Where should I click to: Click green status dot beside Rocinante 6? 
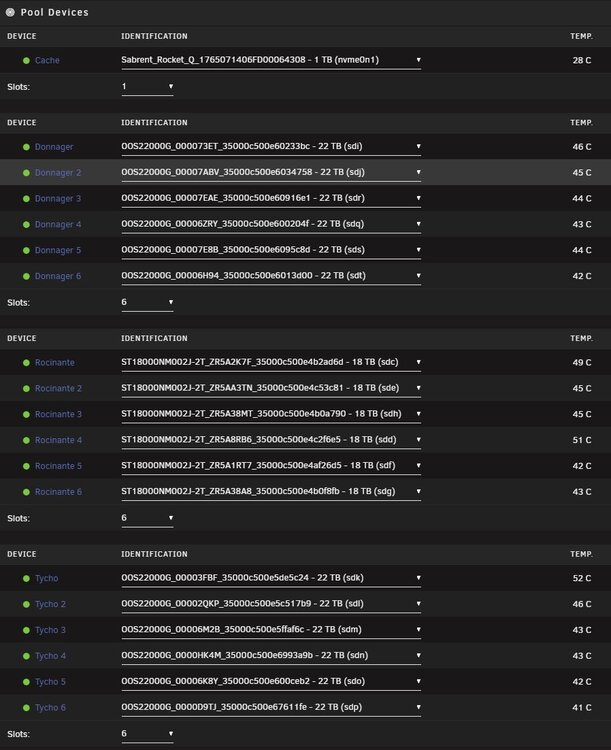tap(26, 492)
